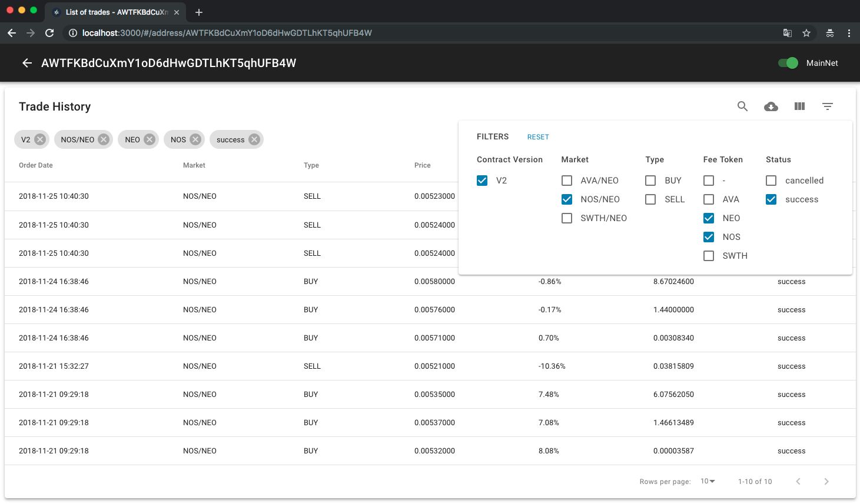The height and width of the screenshot is (504, 860).
Task: Click the 0.00003587 amount cell
Action: (x=673, y=451)
